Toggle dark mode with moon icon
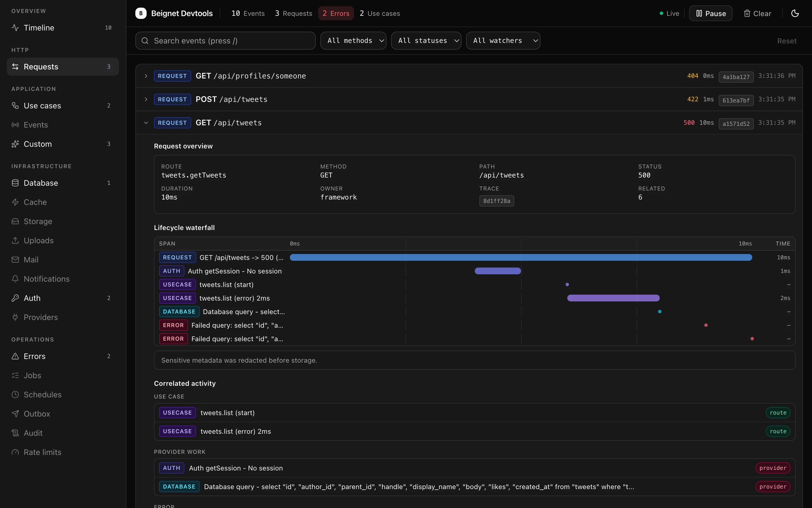The height and width of the screenshot is (508, 812). pos(795,14)
